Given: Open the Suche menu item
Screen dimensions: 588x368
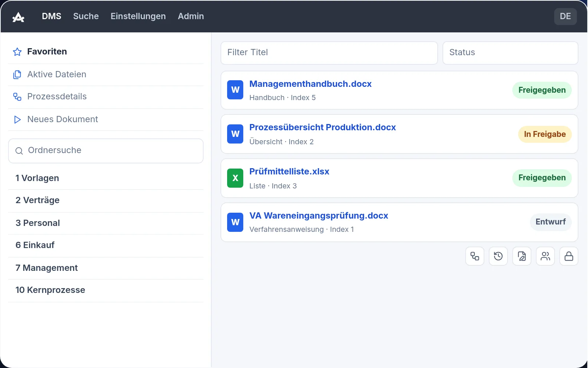Looking at the screenshot, I should (86, 16).
